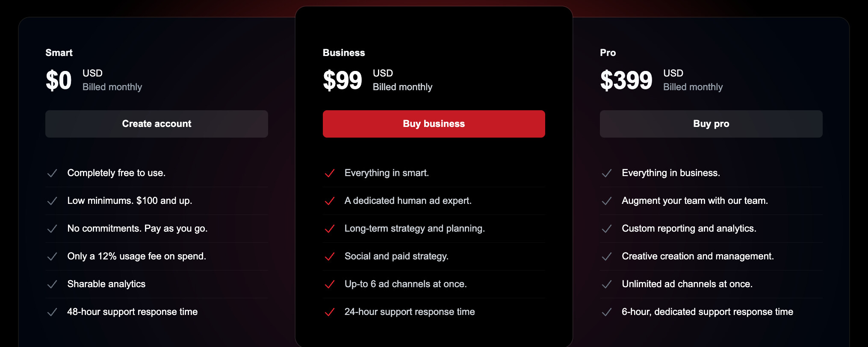Click the Create account button
This screenshot has width=868, height=347.
[x=156, y=124]
